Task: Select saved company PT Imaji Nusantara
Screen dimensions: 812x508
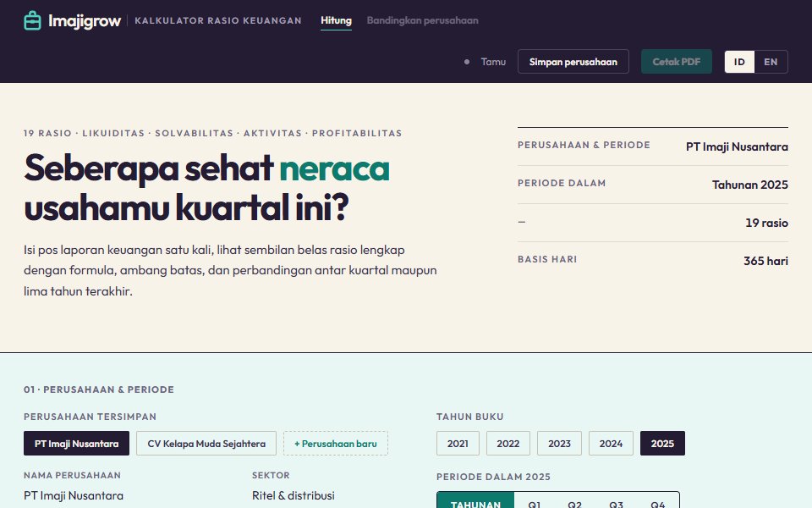Action: 77,443
